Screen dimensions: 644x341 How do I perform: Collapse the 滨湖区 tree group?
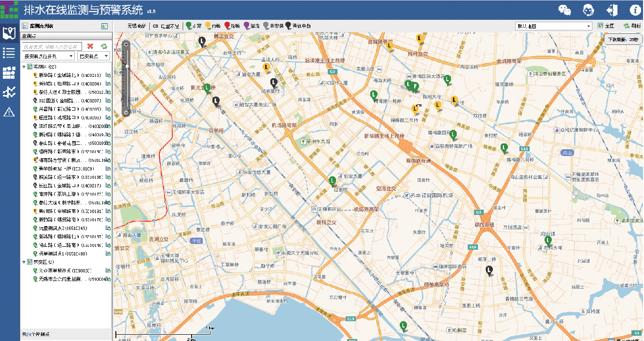[24, 66]
